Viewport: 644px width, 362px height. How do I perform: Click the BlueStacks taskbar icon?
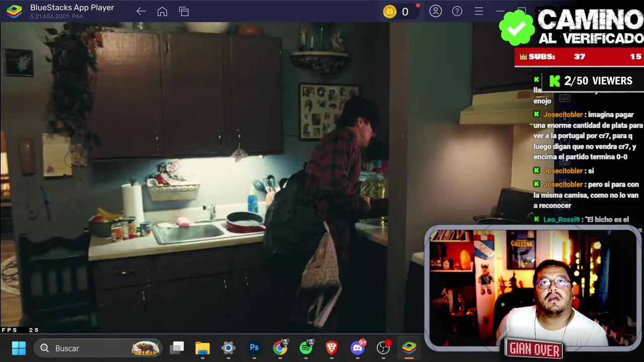pyautogui.click(x=409, y=348)
